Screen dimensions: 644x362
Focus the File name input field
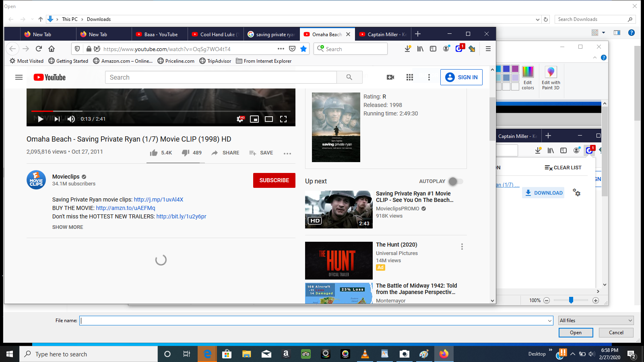click(313, 321)
